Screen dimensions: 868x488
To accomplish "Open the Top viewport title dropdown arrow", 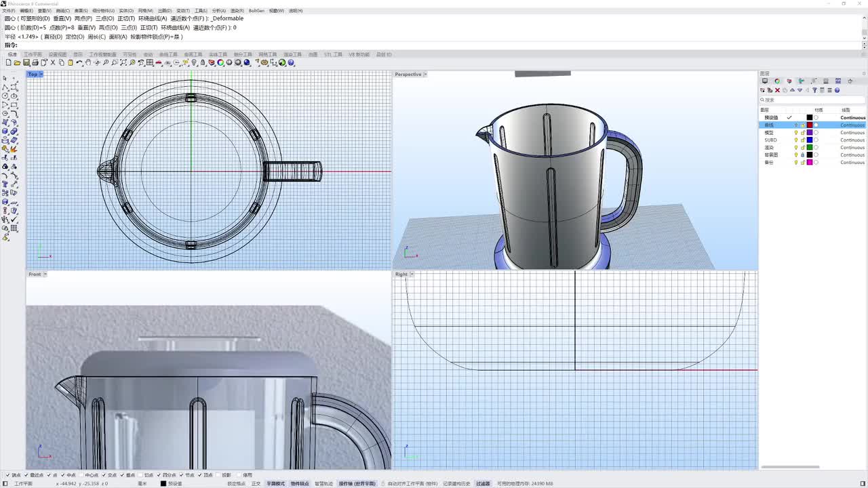I will click(x=41, y=75).
